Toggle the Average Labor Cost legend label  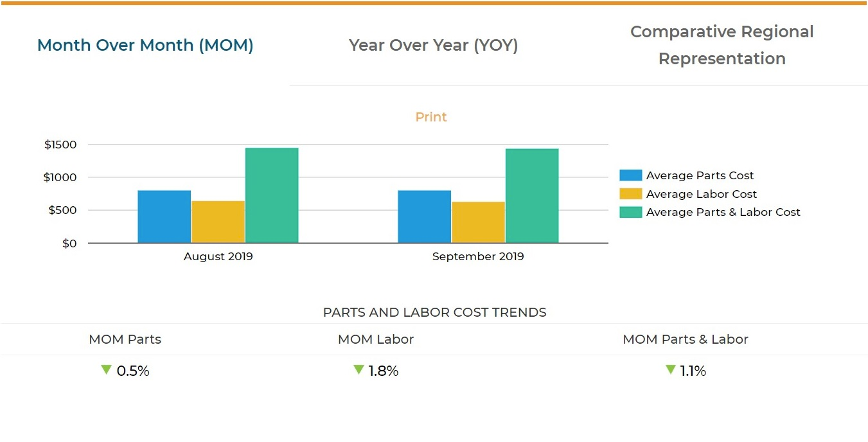(701, 194)
